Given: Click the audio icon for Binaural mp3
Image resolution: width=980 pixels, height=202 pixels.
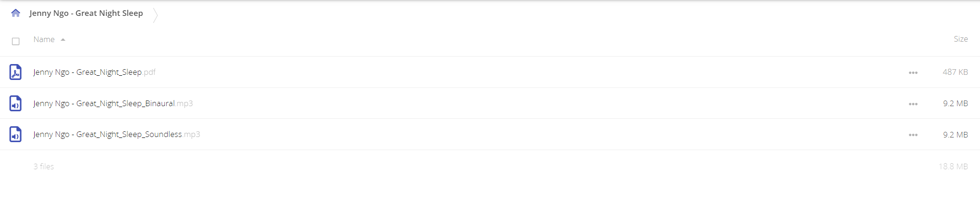Looking at the screenshot, I should click(x=15, y=103).
